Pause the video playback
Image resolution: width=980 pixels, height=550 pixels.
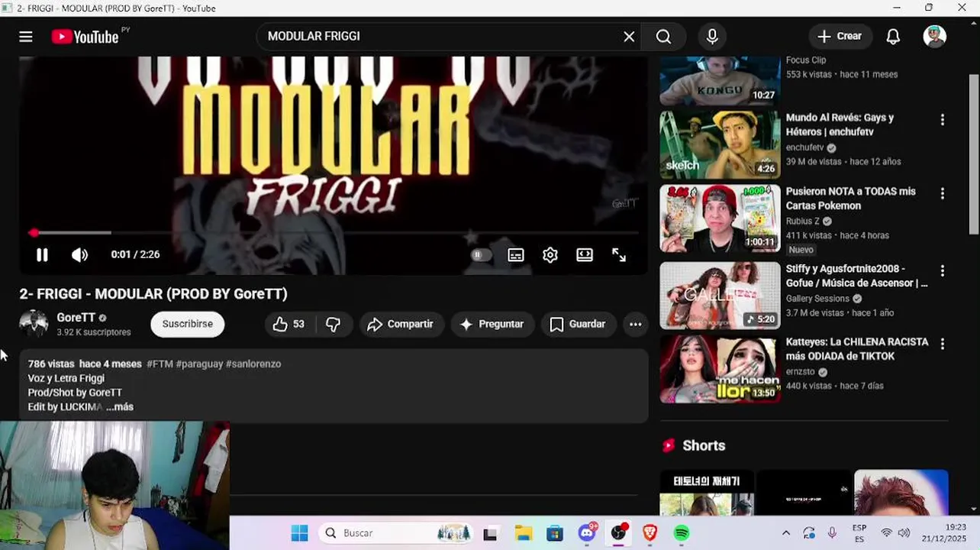42,255
